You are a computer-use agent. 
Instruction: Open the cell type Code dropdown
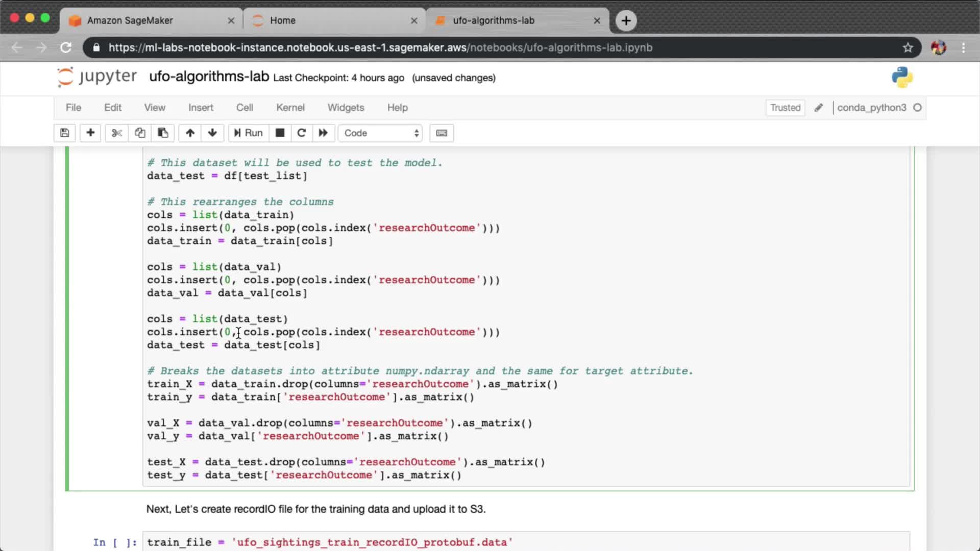tap(381, 133)
